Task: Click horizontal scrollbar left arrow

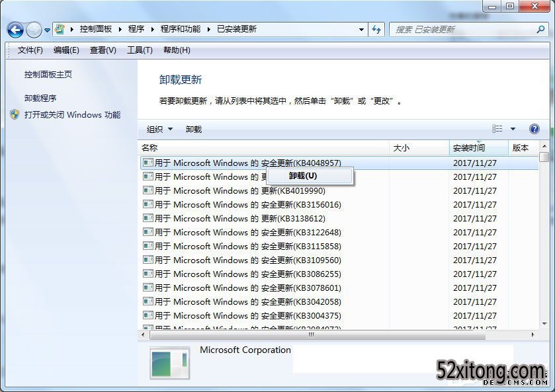Action: tap(143, 334)
